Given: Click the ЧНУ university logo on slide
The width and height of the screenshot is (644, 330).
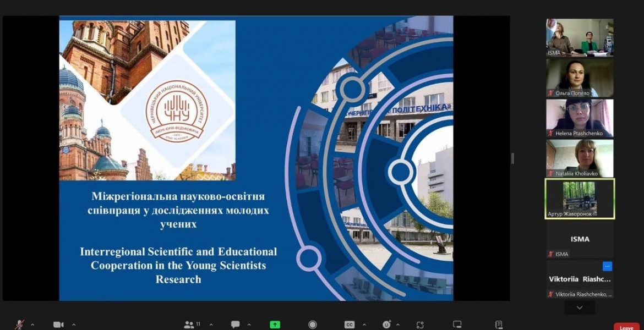Looking at the screenshot, I should pyautogui.click(x=177, y=111).
